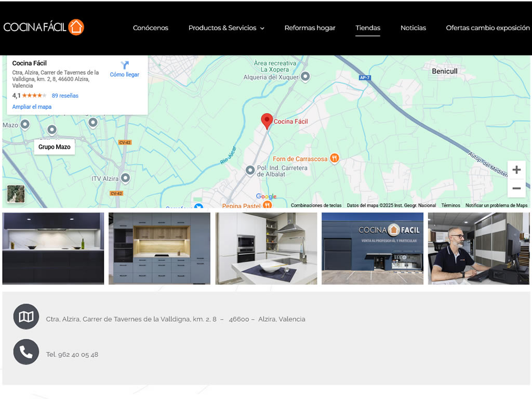Click the phone icon in contact section

pos(26,352)
